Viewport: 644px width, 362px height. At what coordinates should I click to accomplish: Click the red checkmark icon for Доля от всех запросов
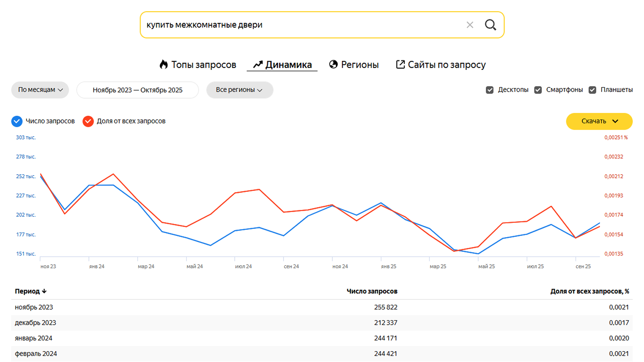88,121
